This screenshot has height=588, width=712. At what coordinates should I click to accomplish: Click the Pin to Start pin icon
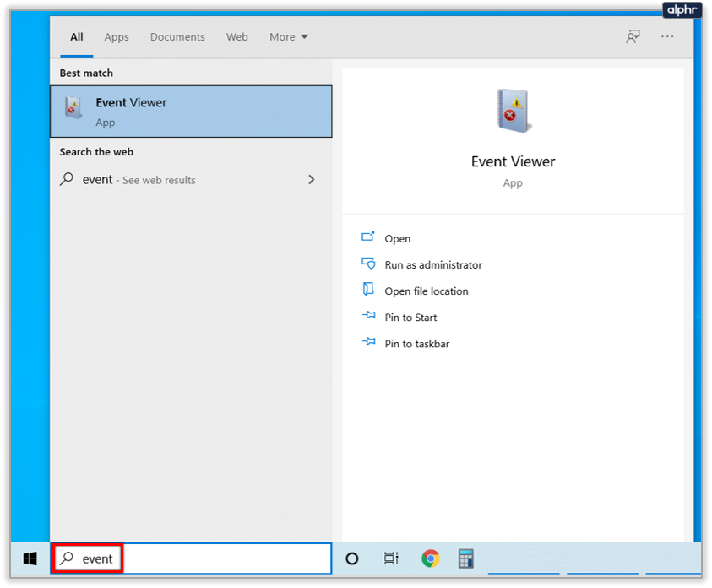(369, 315)
